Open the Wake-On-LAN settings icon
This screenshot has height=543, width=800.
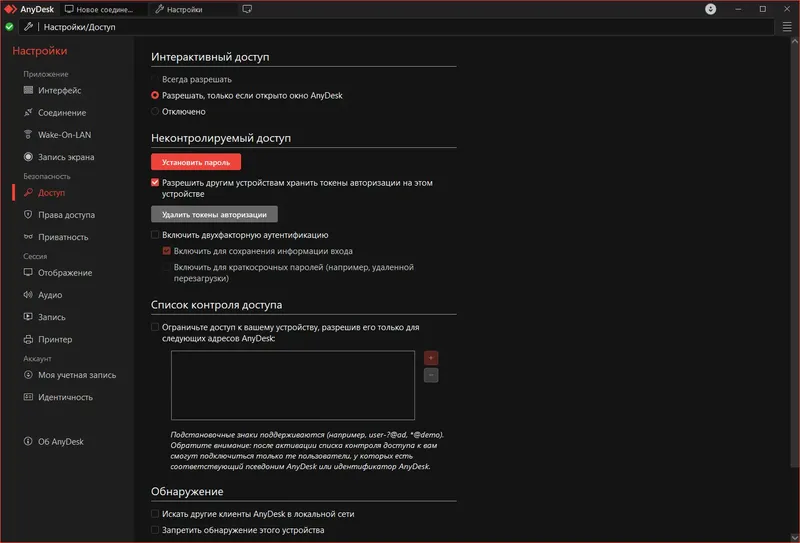click(28, 135)
